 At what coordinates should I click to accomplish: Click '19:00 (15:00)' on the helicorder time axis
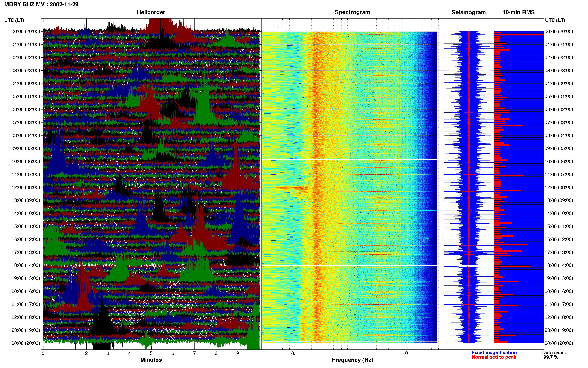pos(26,278)
